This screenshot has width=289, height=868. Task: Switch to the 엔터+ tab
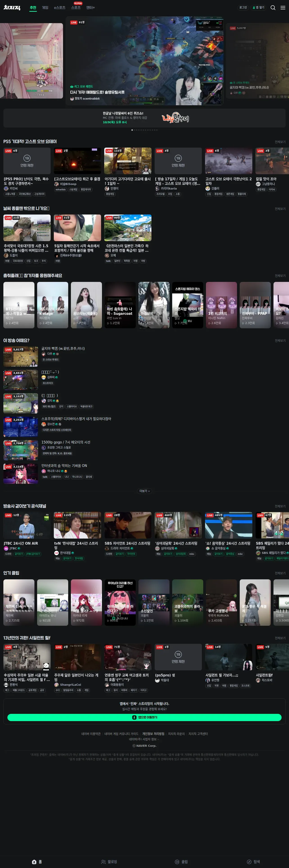tap(90, 7)
